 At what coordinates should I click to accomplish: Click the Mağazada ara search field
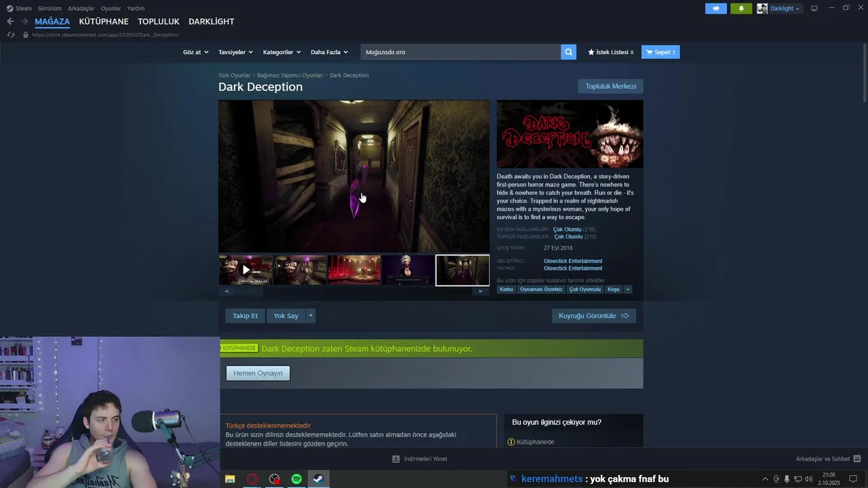[461, 52]
